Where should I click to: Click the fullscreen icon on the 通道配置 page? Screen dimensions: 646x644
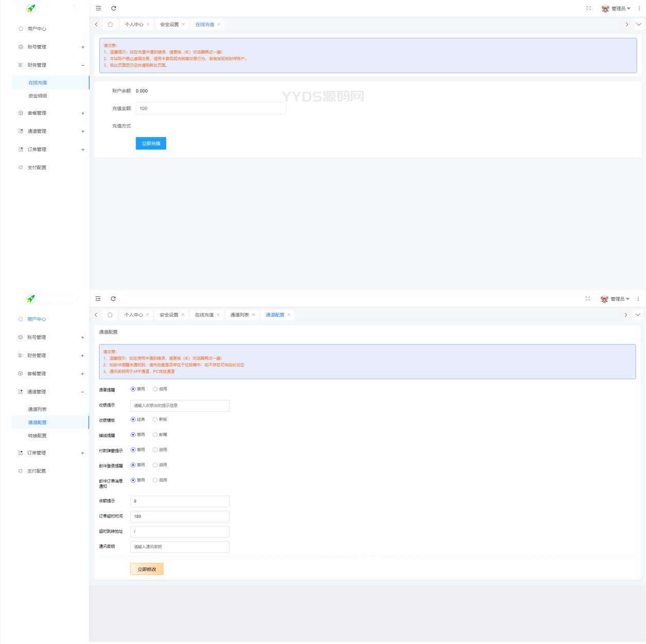587,299
